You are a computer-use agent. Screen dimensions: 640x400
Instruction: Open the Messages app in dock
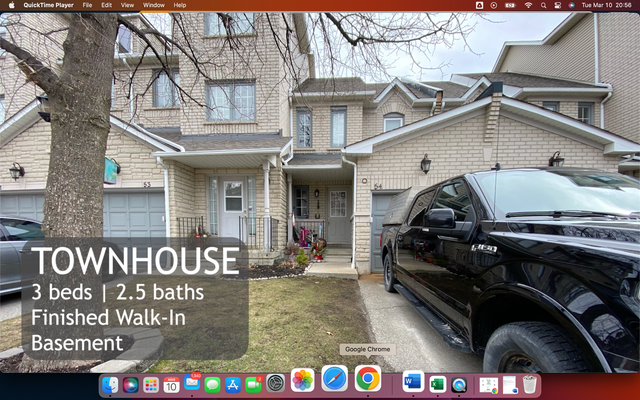[213, 384]
